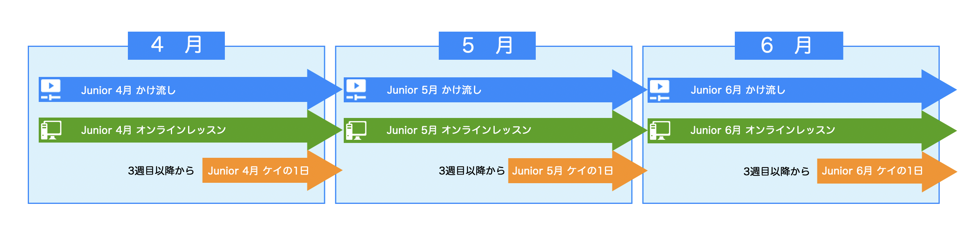Click the orange Junior 4月 ケイの1日 arrow
The height and width of the screenshot is (232, 980).
[x=259, y=171]
